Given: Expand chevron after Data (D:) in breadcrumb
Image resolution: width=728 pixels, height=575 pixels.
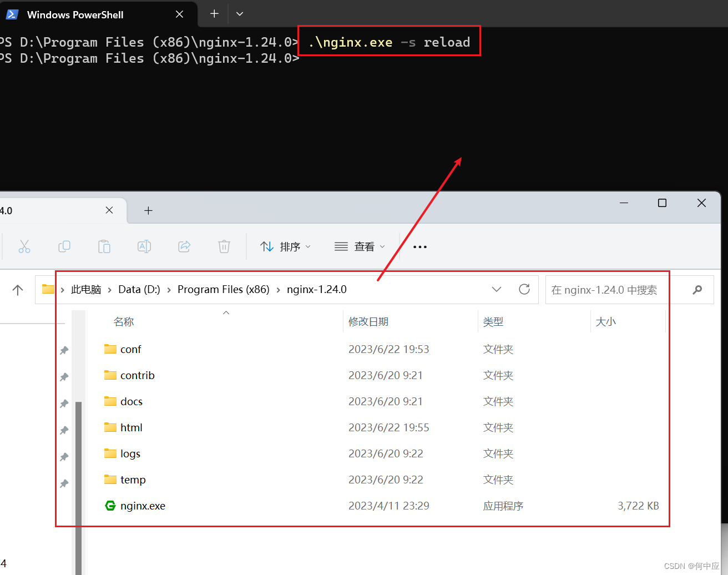Looking at the screenshot, I should point(169,290).
